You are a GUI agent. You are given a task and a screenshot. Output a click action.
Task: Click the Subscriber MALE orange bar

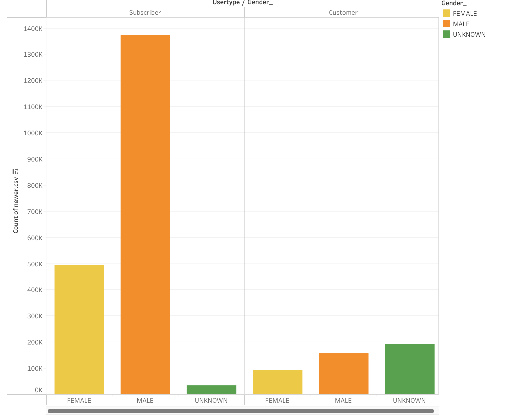pyautogui.click(x=145, y=214)
